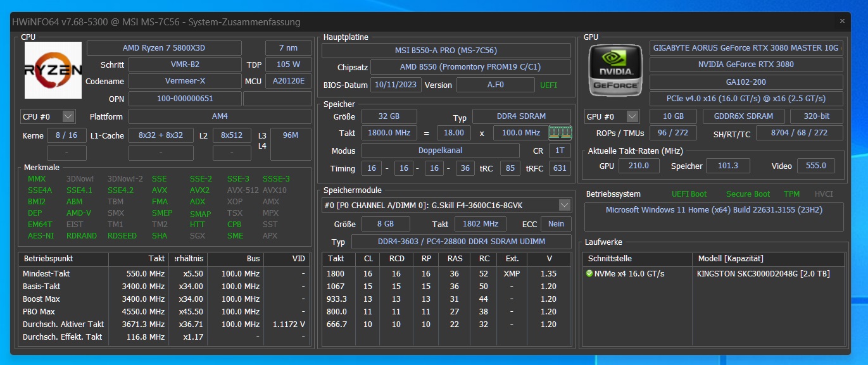Click the 1800.0 MHz memory clock value
This screenshot has width=868, height=365.
389,133
